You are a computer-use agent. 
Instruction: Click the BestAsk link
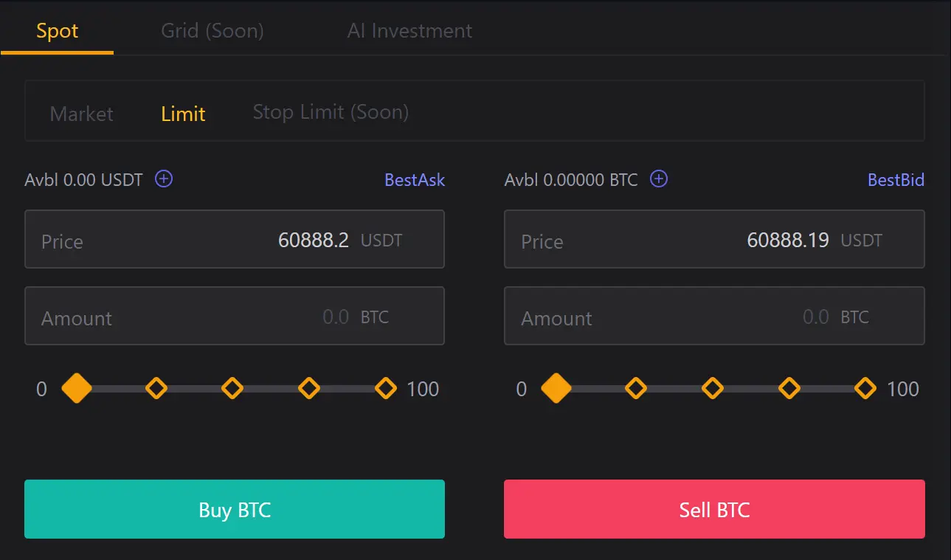coord(415,179)
